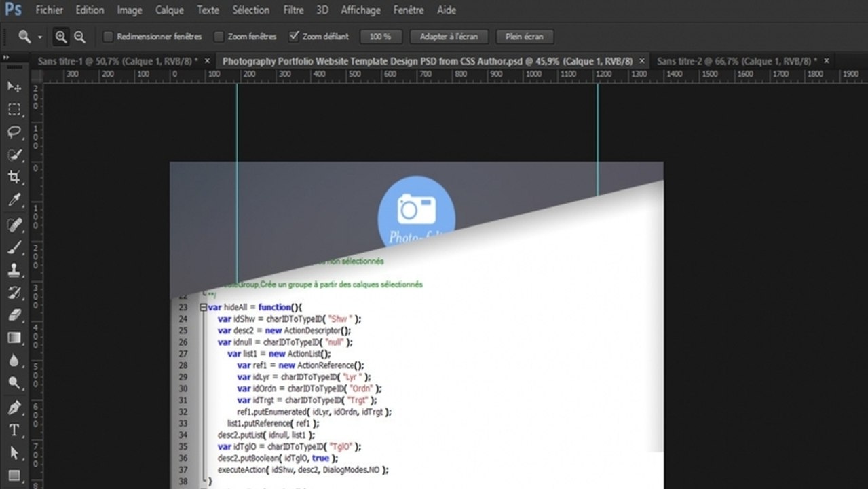Select the Eyedropper tool
The height and width of the screenshot is (489, 868).
(14, 200)
